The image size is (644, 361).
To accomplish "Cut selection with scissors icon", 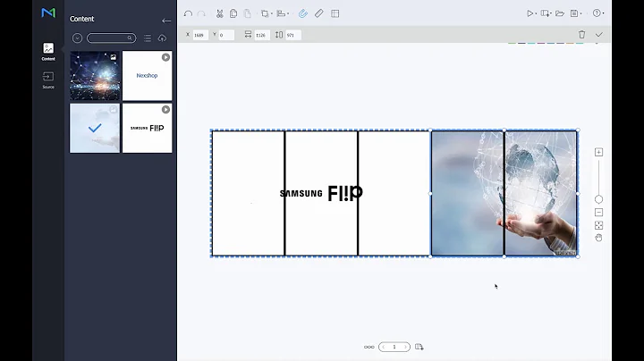I will pyautogui.click(x=220, y=13).
